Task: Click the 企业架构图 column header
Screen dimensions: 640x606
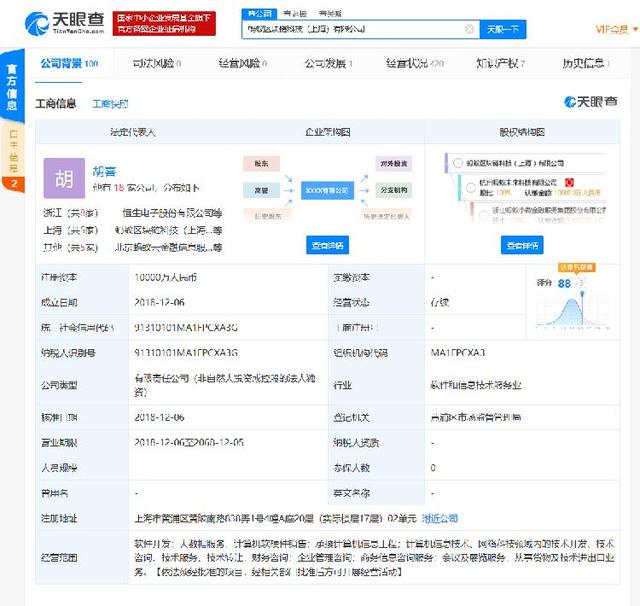Action: pyautogui.click(x=328, y=132)
